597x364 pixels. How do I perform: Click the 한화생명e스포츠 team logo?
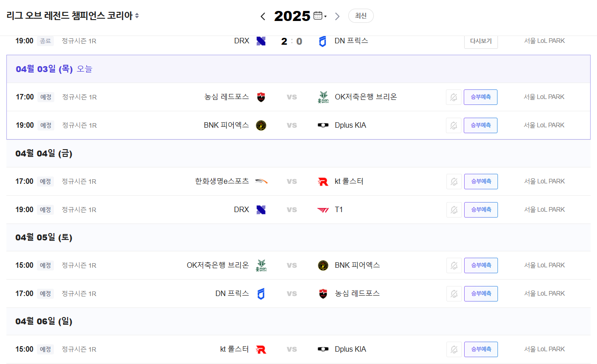[x=261, y=182]
